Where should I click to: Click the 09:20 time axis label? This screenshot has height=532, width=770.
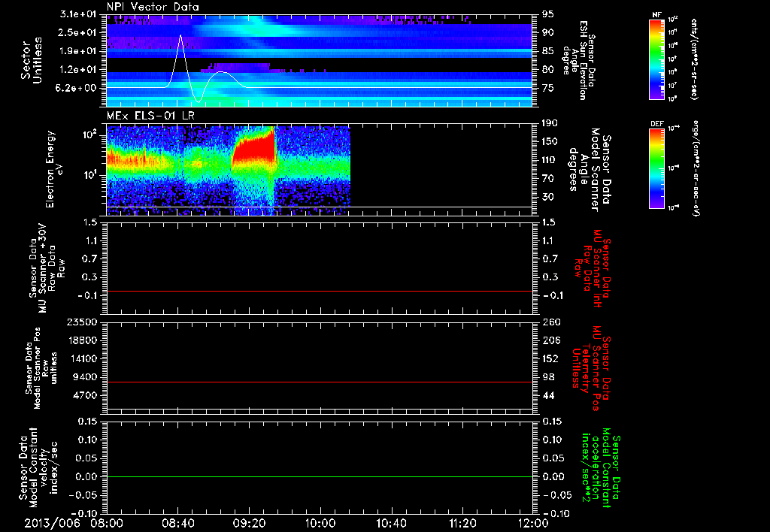point(249,523)
